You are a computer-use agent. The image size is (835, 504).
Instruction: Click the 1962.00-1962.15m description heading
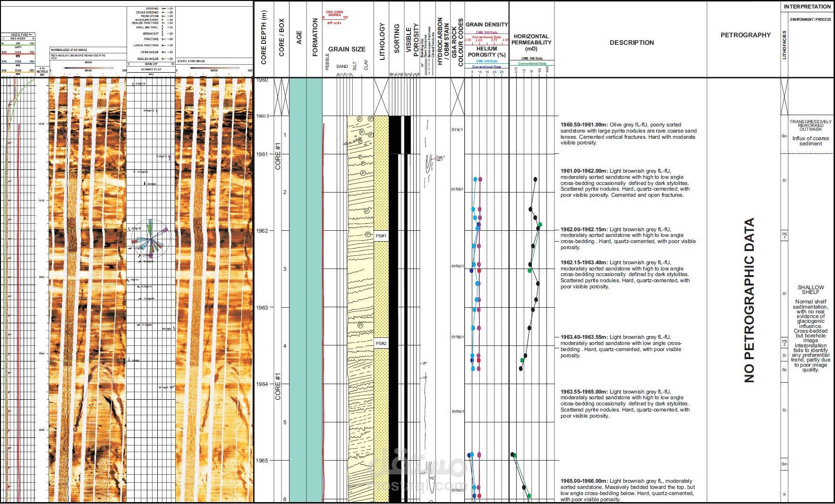pyautogui.click(x=584, y=229)
